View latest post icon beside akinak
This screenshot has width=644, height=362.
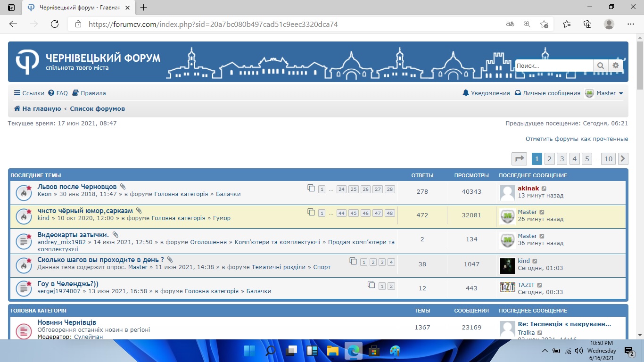pos(544,189)
